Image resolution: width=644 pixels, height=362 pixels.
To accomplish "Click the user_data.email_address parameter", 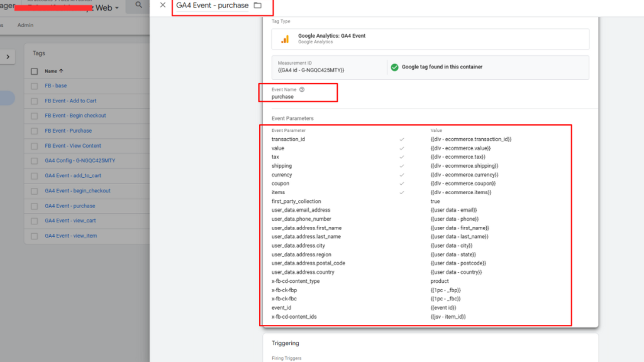I will [x=301, y=210].
